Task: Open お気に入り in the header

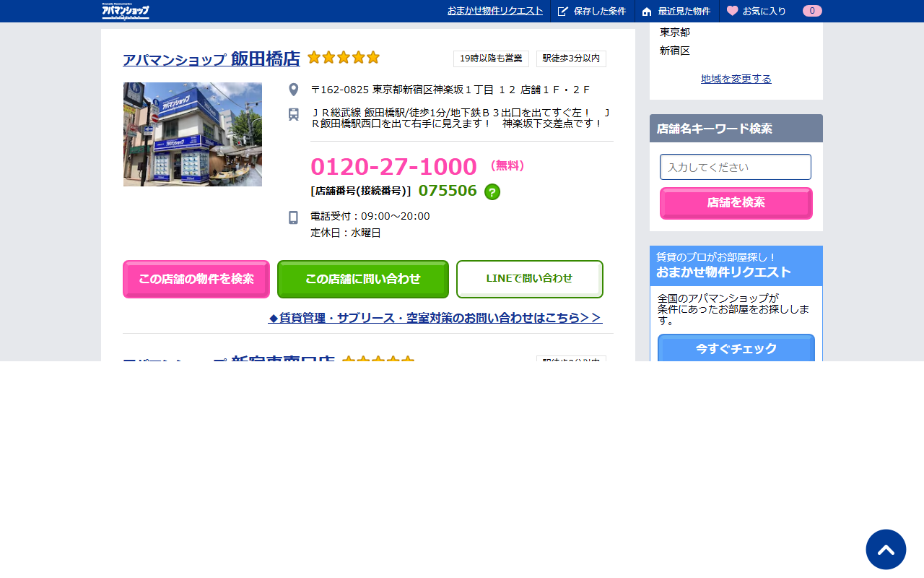Action: (x=764, y=11)
